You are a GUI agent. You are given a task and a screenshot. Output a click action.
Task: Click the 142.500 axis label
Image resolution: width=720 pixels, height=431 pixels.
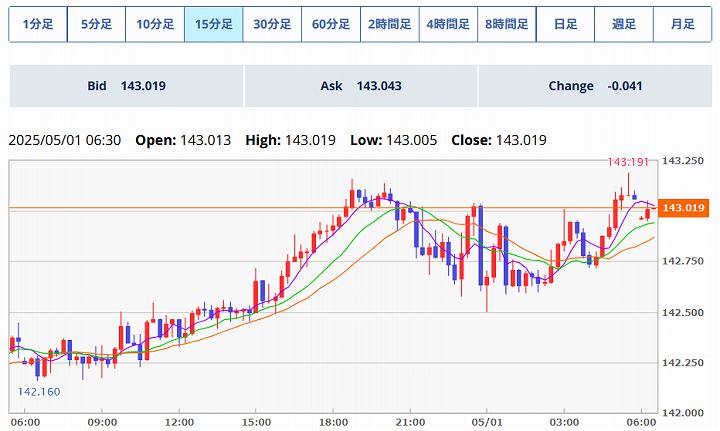683,313
